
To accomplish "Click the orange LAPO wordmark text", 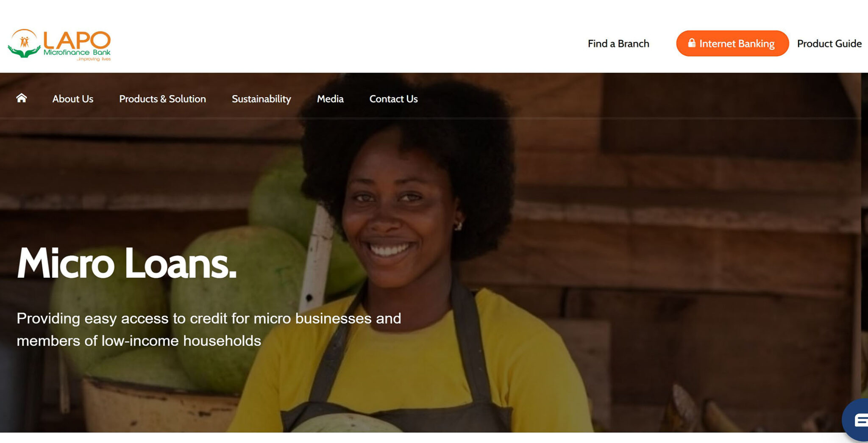I will [77, 40].
